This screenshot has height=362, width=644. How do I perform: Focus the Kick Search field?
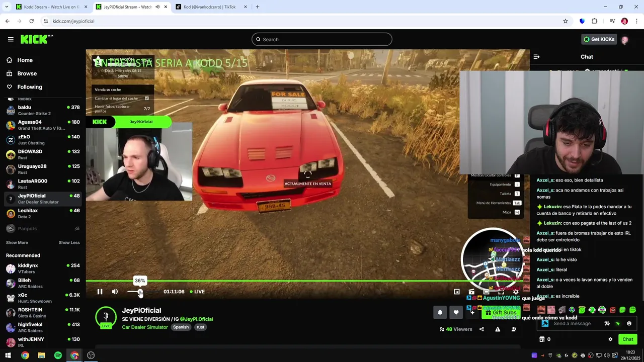(x=322, y=39)
